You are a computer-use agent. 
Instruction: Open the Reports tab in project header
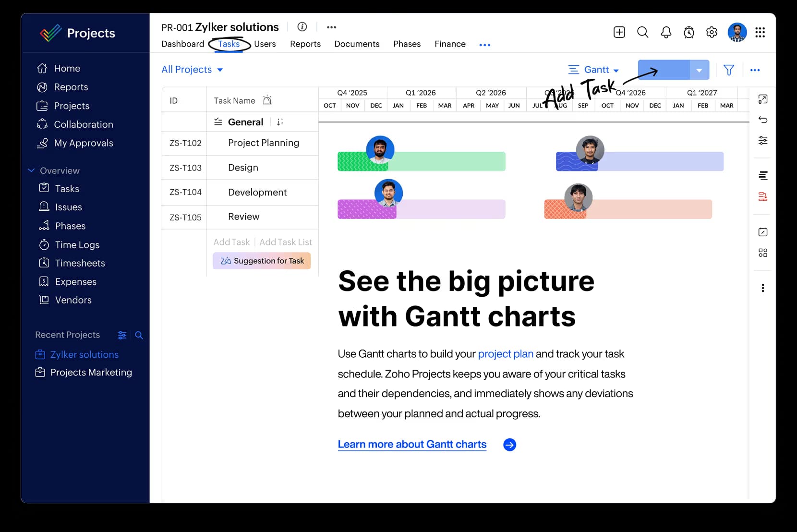(x=305, y=44)
